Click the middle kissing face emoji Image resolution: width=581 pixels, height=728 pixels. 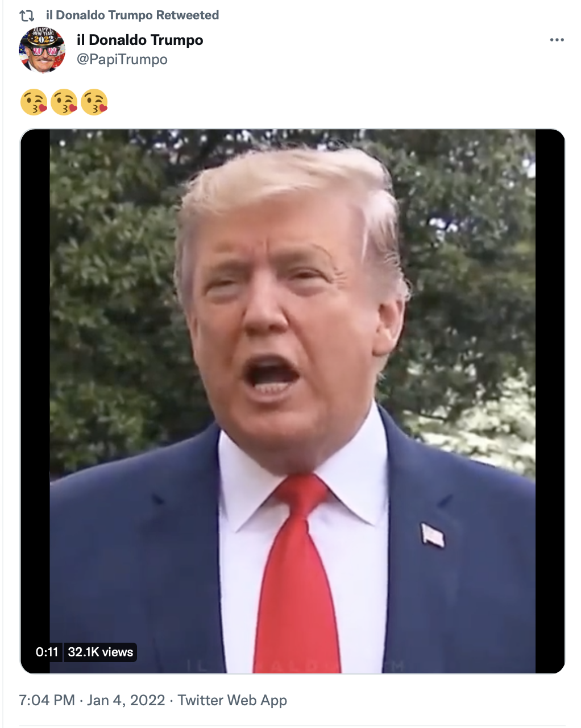(x=64, y=102)
